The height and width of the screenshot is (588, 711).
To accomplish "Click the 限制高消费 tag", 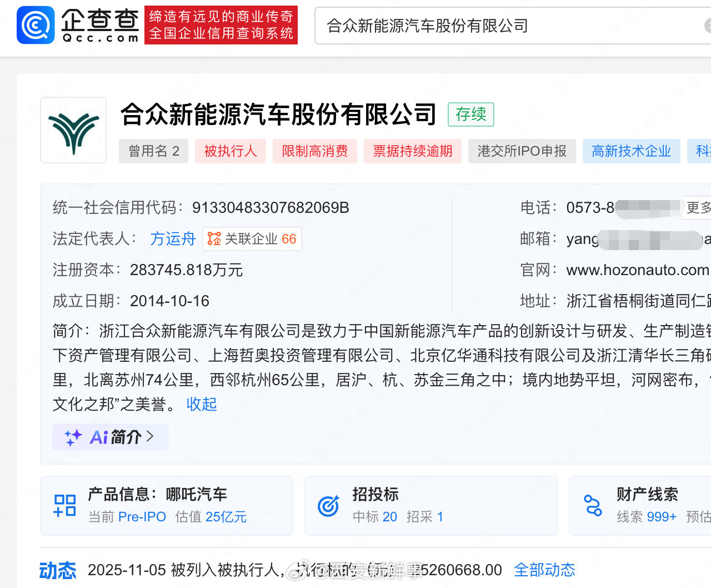I will click(x=315, y=151).
